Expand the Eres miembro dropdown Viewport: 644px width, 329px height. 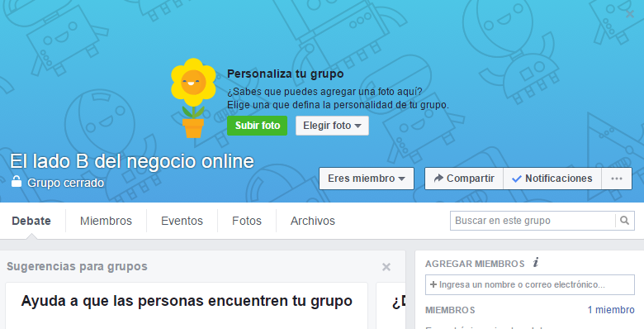point(367,179)
